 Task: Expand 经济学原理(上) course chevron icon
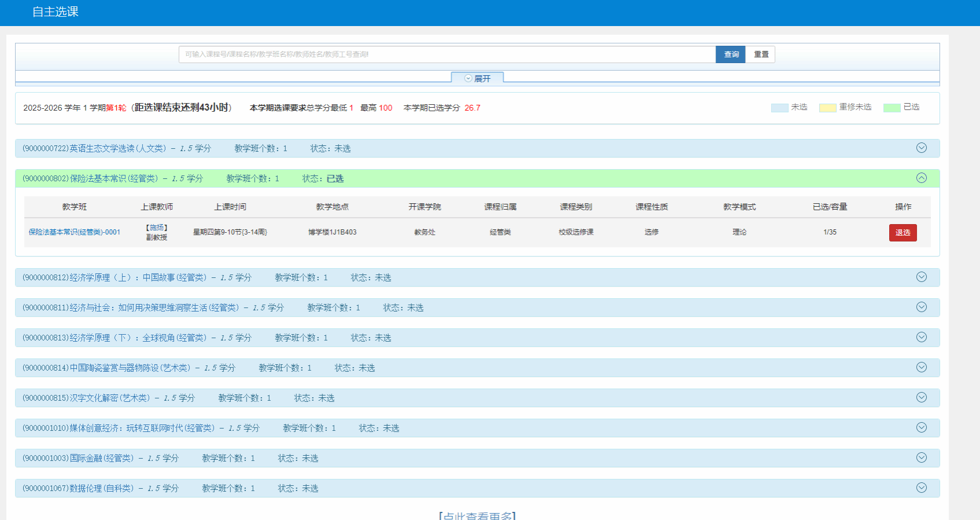point(922,277)
